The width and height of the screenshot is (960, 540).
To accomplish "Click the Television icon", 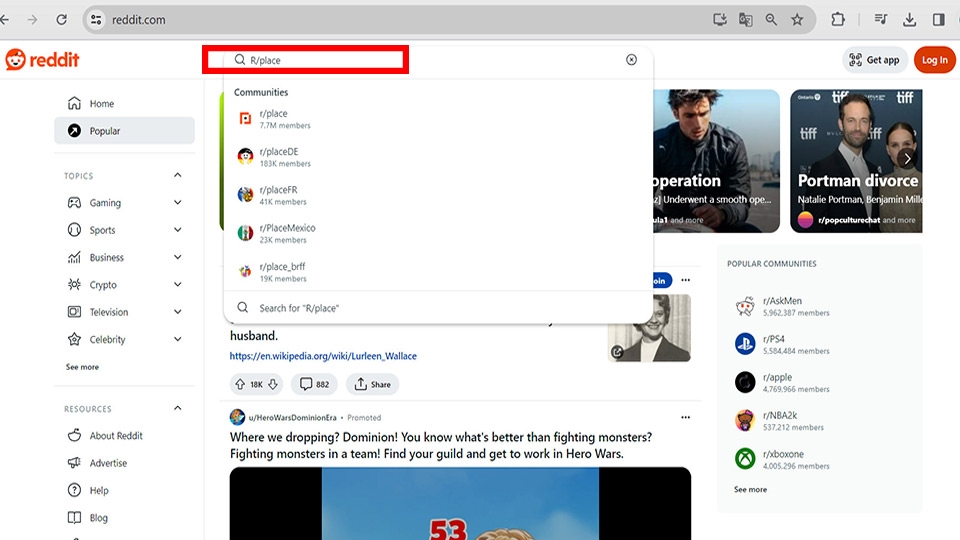I will (74, 312).
